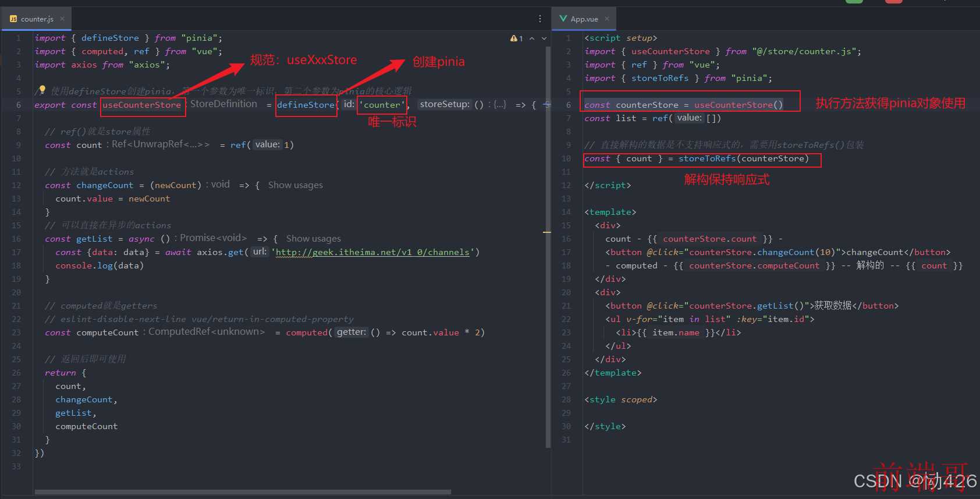Click the "pinia" import string in counter.js

pos(199,38)
